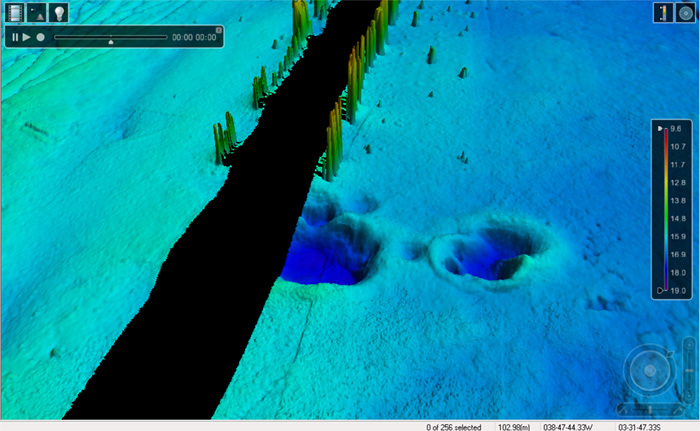The width and height of the screenshot is (700, 431).
Task: Pause the fly-through playback
Action: click(15, 37)
